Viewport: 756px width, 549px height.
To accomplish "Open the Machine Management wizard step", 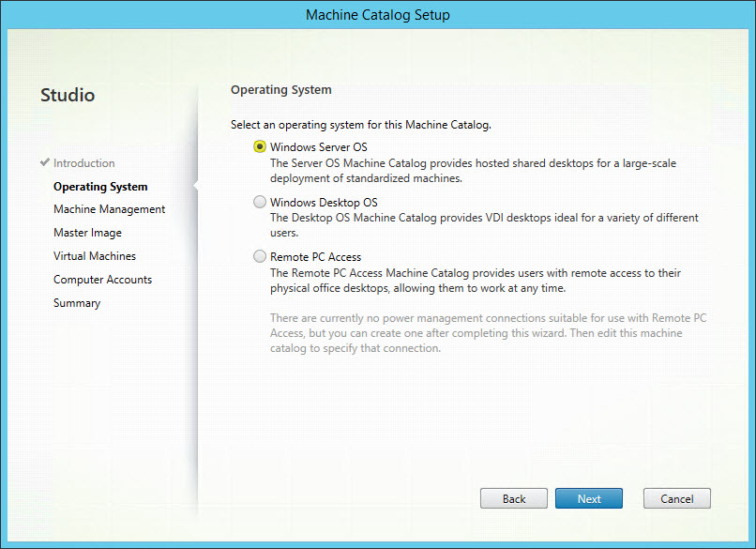I will 109,209.
